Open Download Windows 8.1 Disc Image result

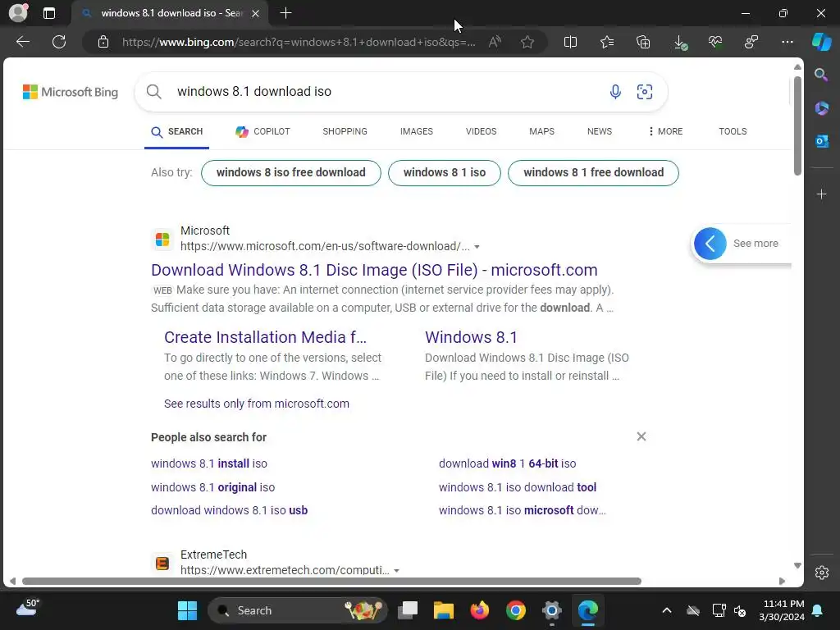[x=374, y=270]
